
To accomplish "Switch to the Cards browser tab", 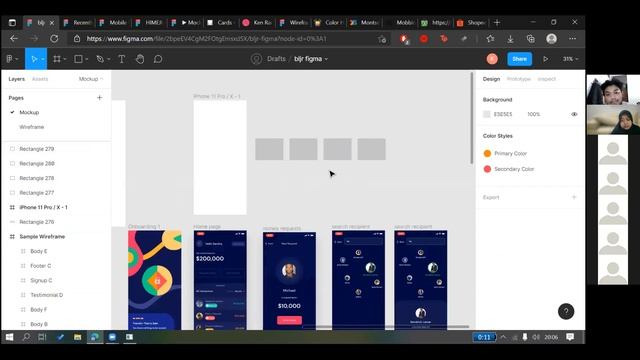I will (x=220, y=22).
